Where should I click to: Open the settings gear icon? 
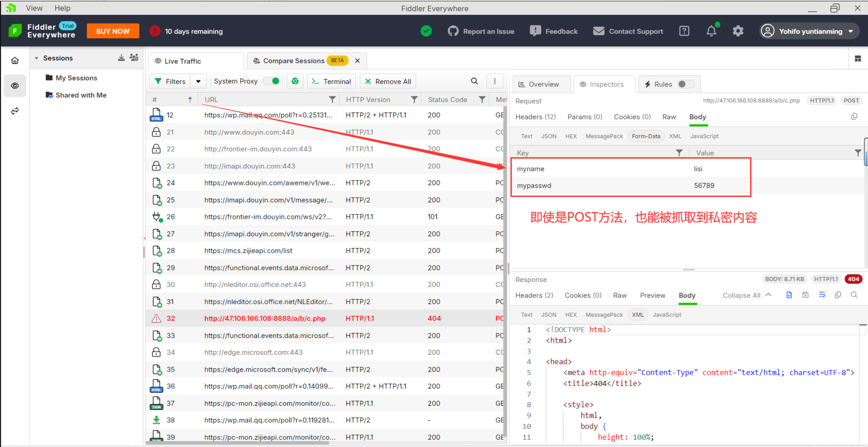click(738, 31)
